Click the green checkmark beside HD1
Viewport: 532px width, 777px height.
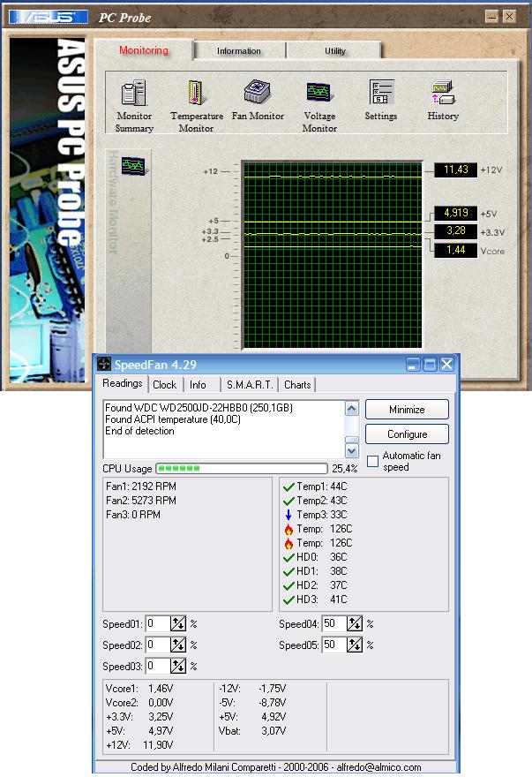point(288,571)
